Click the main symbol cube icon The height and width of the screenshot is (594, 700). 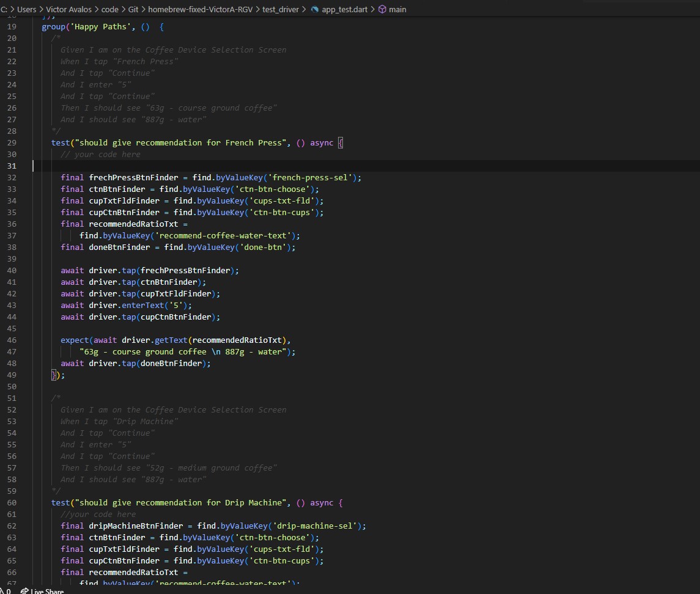(x=382, y=10)
